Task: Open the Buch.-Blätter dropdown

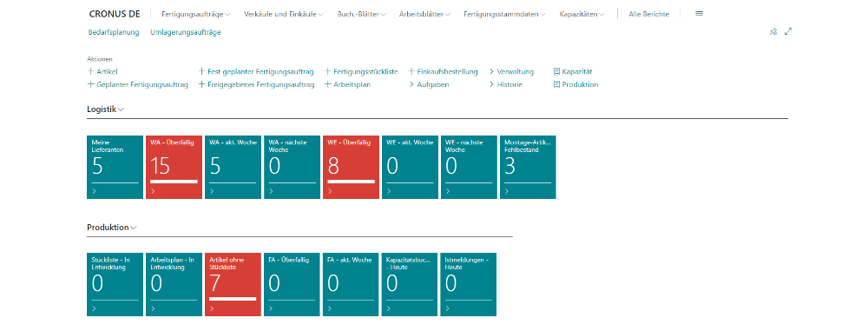Action: (x=361, y=15)
